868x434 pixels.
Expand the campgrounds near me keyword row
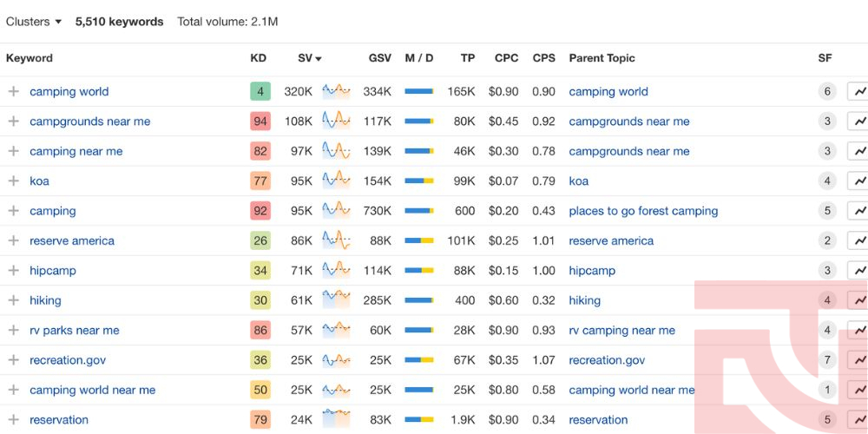point(13,122)
